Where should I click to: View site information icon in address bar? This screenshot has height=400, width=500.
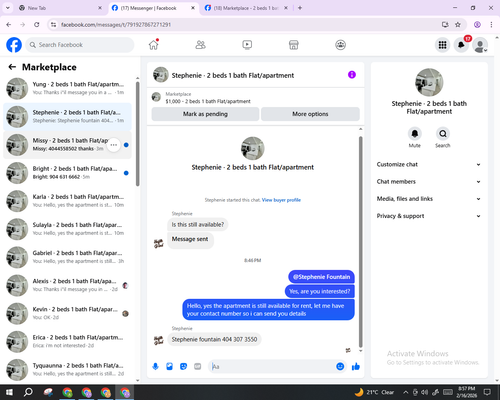[53, 24]
